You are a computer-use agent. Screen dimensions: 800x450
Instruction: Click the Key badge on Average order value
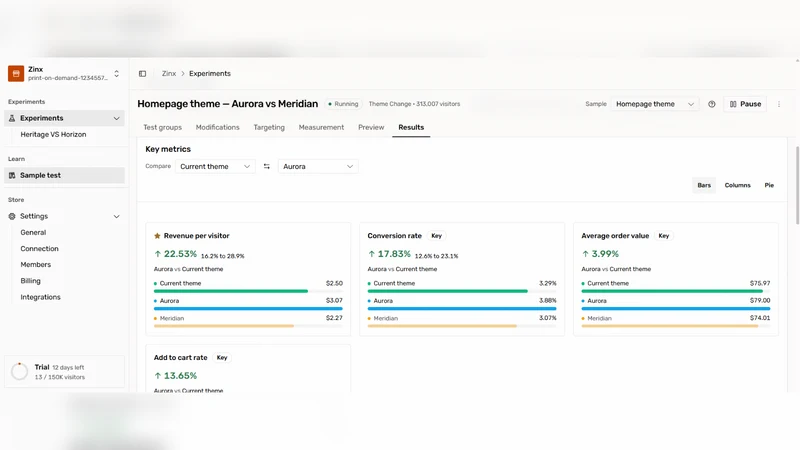[663, 236]
